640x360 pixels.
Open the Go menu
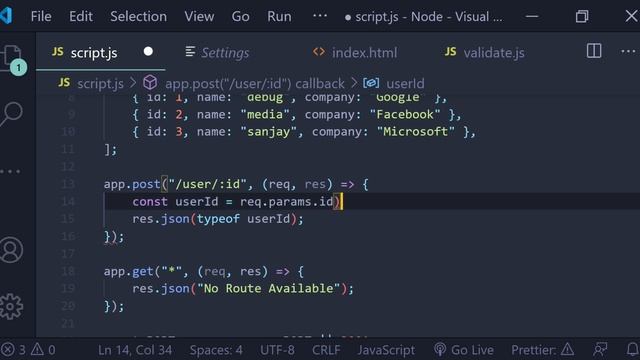(x=240, y=17)
